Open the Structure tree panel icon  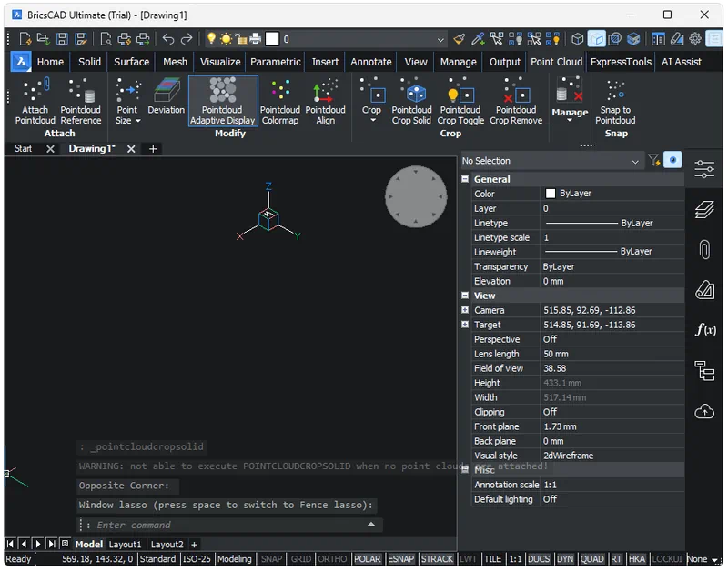click(x=704, y=371)
